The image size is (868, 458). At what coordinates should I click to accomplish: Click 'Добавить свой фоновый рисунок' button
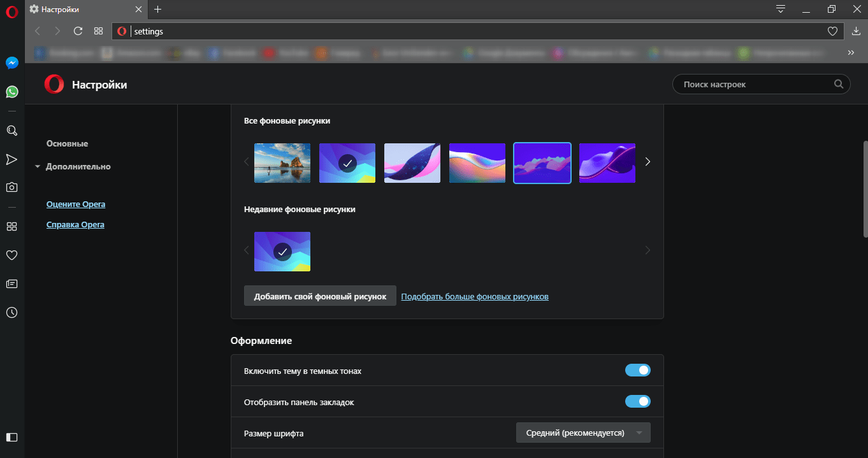click(x=320, y=296)
